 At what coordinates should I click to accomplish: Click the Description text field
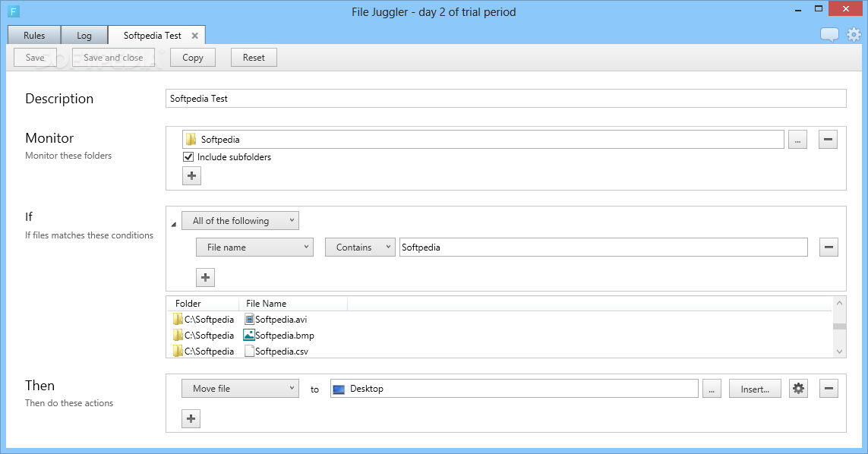pyautogui.click(x=506, y=99)
